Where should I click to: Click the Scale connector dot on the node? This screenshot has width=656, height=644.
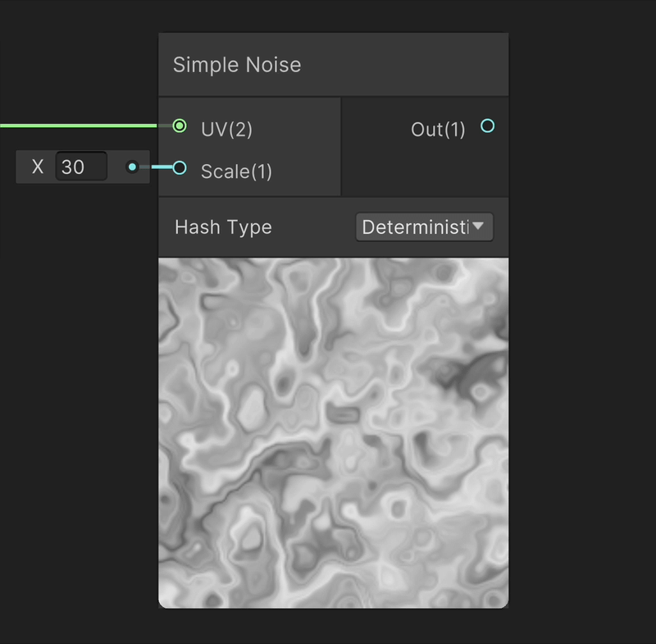(179, 167)
